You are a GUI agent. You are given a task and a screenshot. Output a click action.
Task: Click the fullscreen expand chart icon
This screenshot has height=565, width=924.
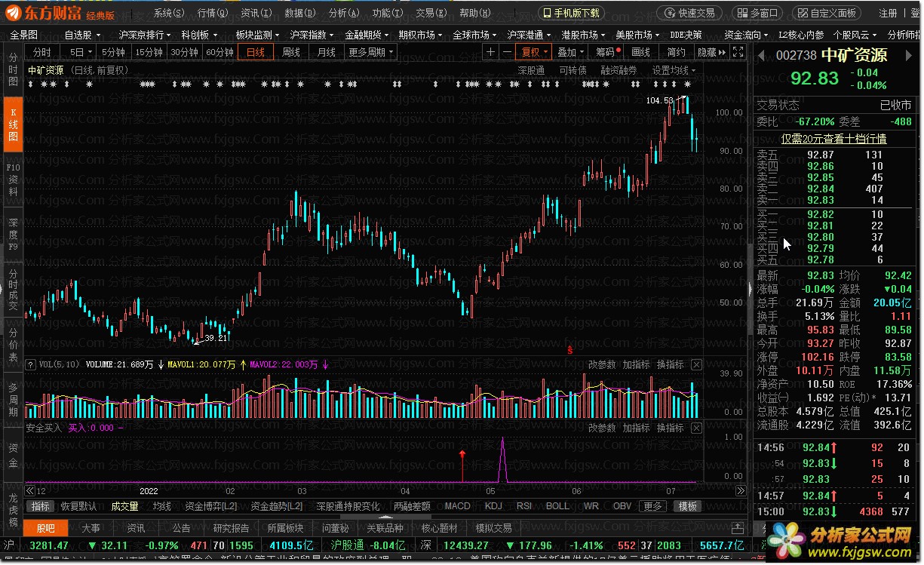pos(738,52)
